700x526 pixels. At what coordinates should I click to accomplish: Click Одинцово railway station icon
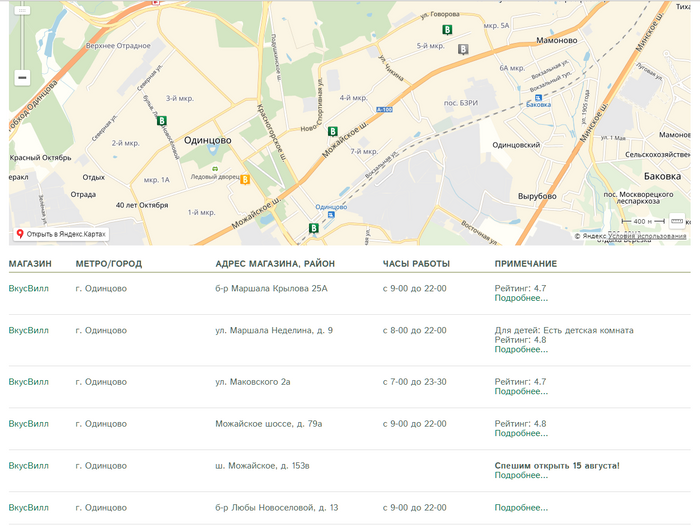click(331, 215)
